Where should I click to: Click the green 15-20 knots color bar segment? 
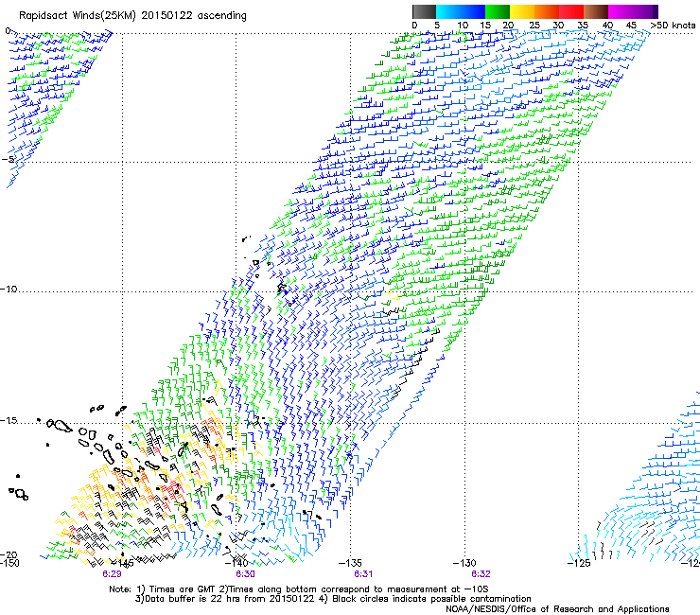(498, 11)
